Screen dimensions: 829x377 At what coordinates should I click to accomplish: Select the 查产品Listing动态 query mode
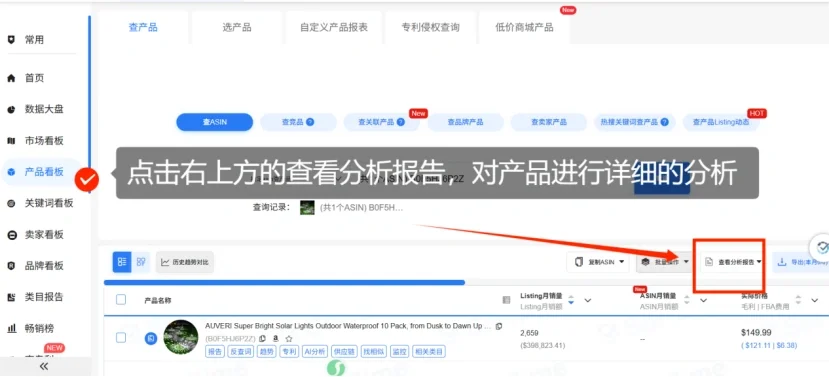pyautogui.click(x=721, y=122)
